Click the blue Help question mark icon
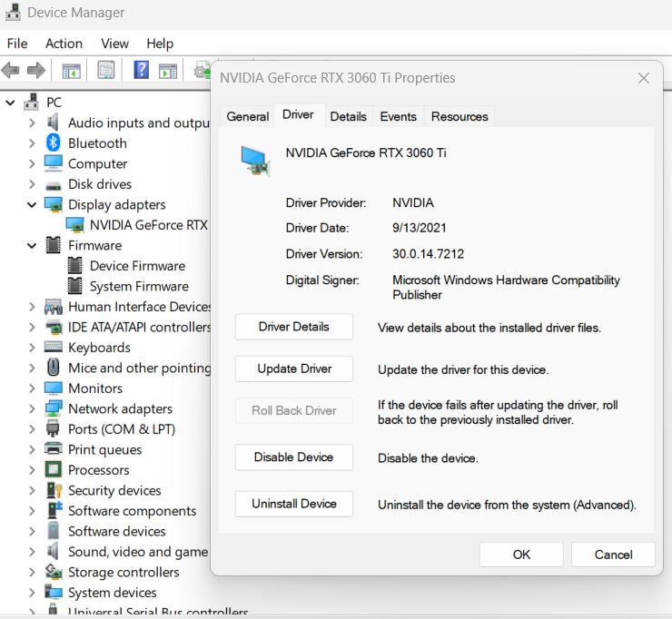Viewport: 672px width, 619px height. pos(141,70)
